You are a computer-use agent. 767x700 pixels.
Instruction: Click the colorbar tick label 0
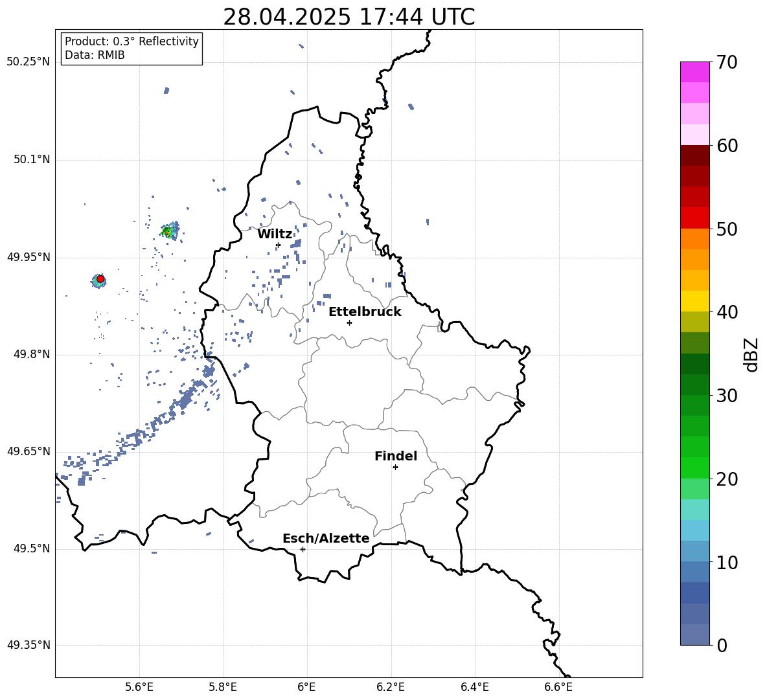click(x=722, y=646)
